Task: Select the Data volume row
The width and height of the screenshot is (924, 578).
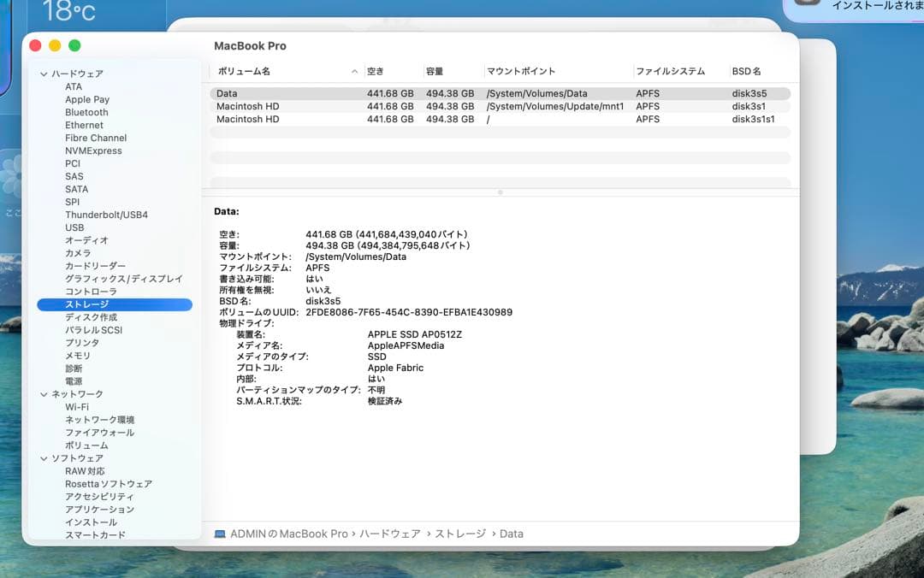Action: coord(500,94)
